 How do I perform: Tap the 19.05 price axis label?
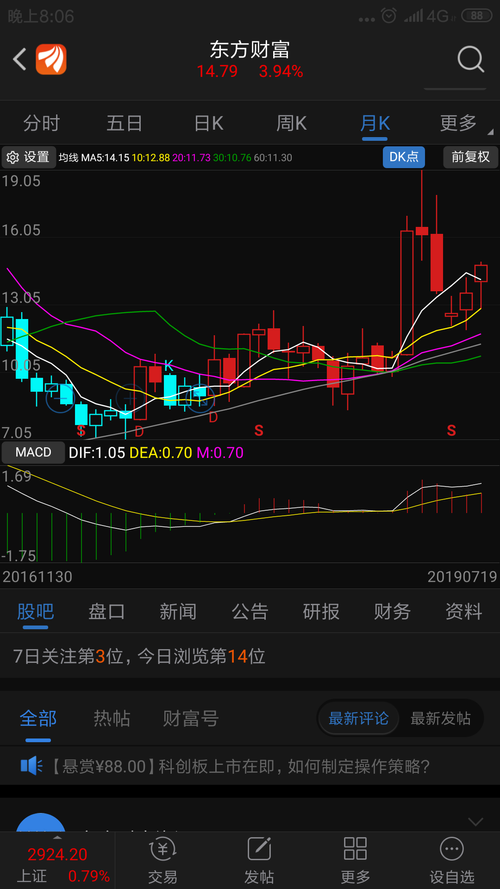[21, 181]
